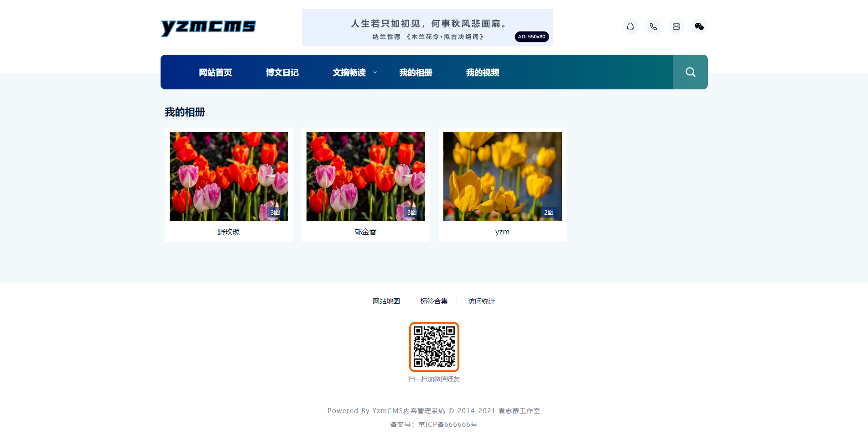868x445 pixels.
Task: Open 访问统计 footer link
Action: (481, 301)
